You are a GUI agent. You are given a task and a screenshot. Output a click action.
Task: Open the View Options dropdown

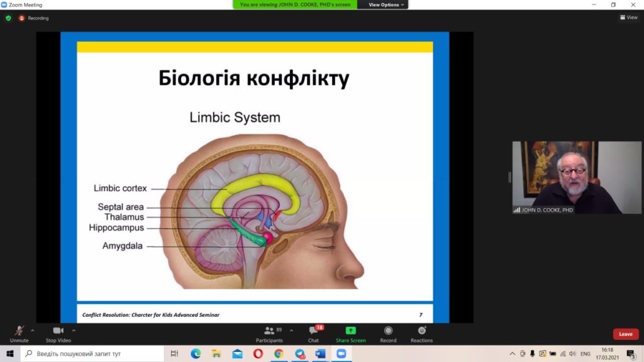click(x=386, y=4)
